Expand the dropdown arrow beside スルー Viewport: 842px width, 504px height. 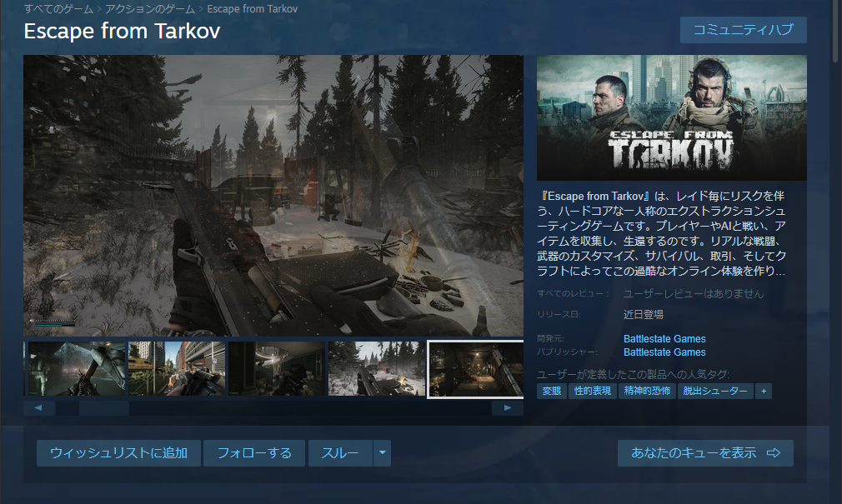pyautogui.click(x=382, y=453)
